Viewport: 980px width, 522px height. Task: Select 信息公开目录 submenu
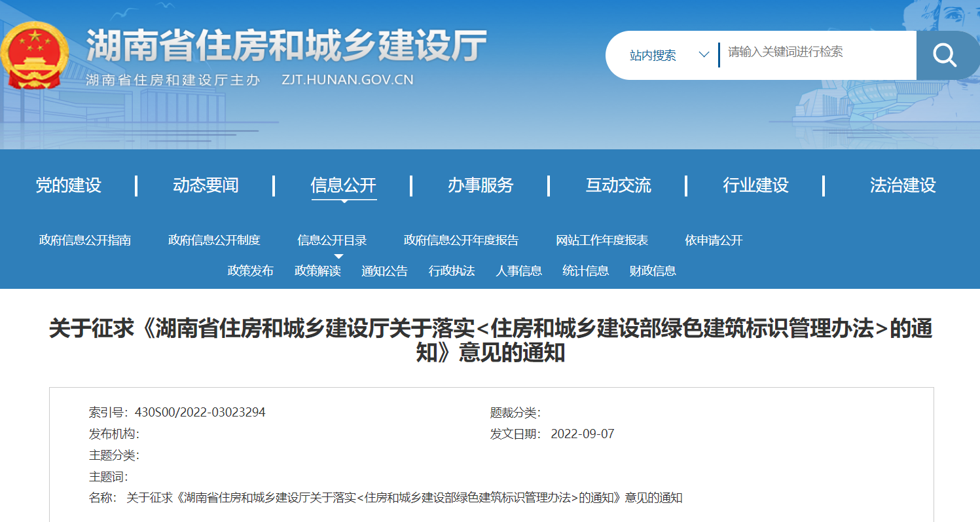[332, 240]
